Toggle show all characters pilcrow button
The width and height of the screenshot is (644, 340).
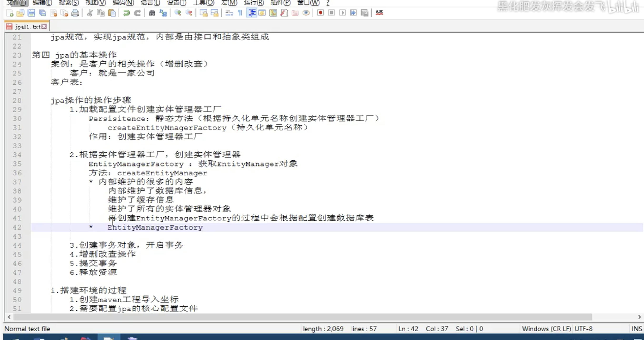coord(240,13)
